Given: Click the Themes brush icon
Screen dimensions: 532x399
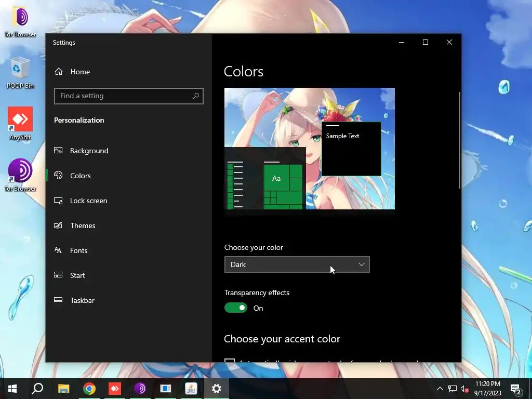Looking at the screenshot, I should tap(58, 225).
